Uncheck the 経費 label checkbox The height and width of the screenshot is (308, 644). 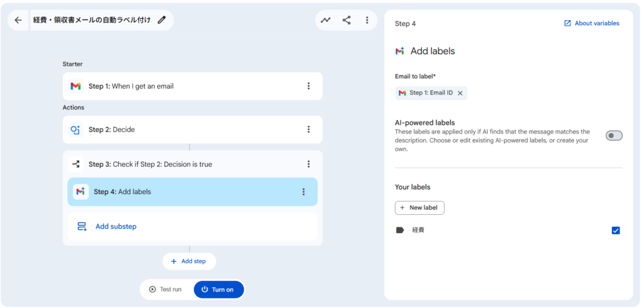[x=616, y=231]
